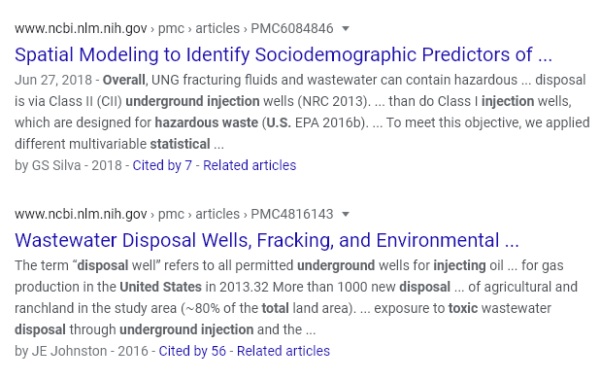The image size is (600, 380).
Task: View the Cited by 7 citations
Action: click(x=162, y=165)
